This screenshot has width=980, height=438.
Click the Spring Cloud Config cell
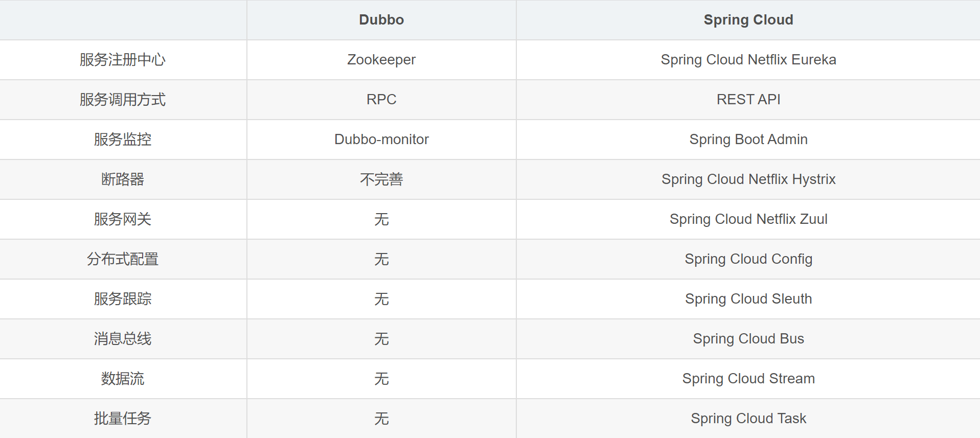point(748,259)
